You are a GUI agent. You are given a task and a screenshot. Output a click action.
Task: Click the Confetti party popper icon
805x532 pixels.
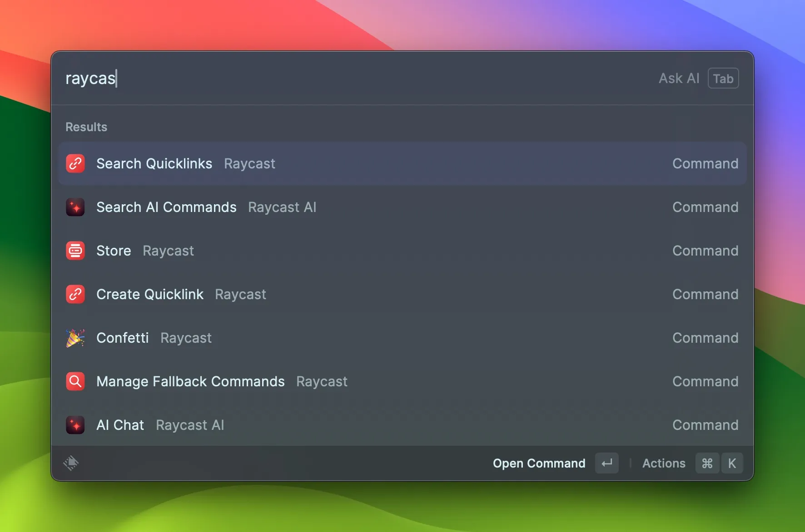coord(75,337)
